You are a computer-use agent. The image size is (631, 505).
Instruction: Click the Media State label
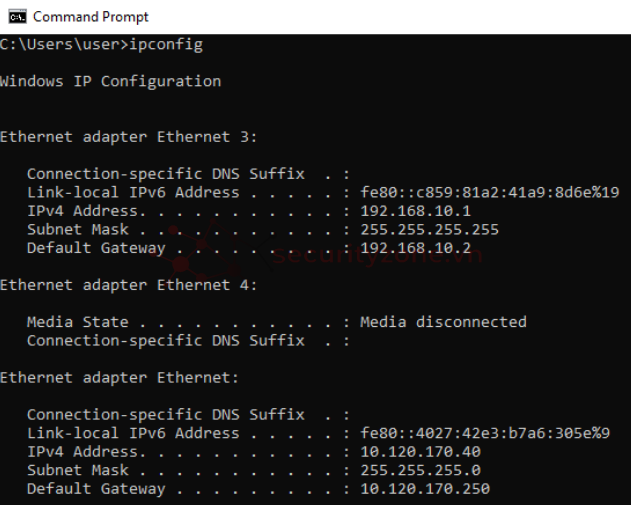click(x=78, y=322)
